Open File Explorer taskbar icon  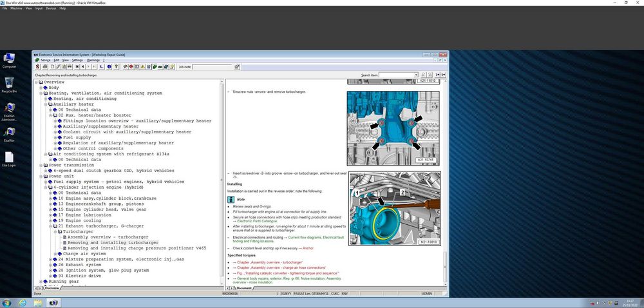click(x=38, y=303)
